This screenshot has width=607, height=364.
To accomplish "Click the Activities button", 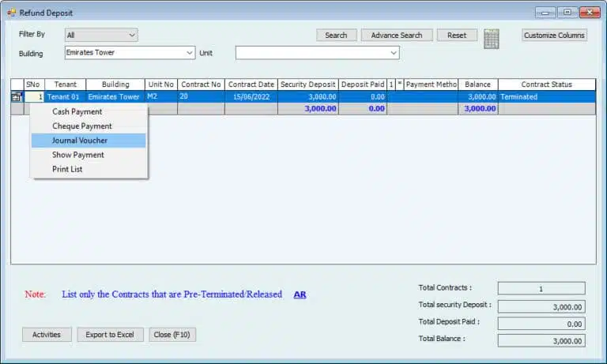I will (x=47, y=335).
